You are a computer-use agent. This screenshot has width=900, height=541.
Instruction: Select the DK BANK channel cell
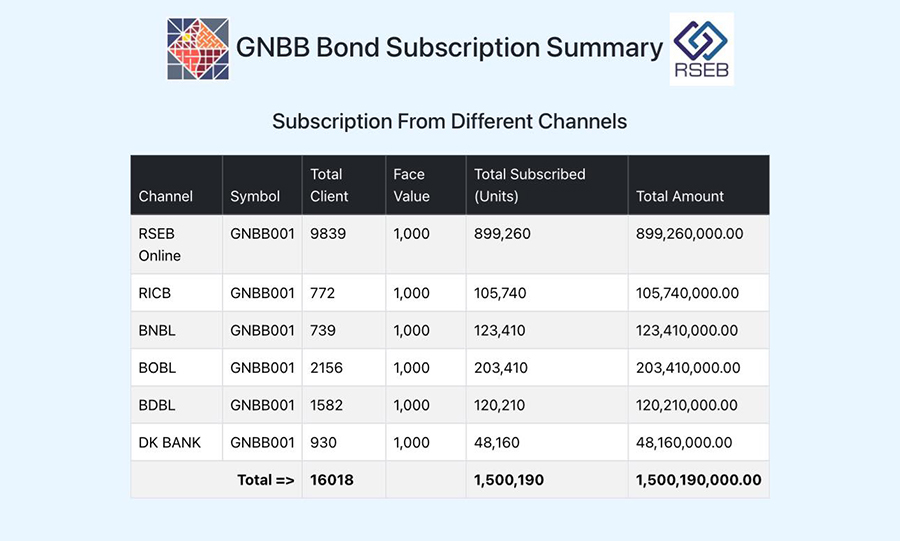coord(177,442)
